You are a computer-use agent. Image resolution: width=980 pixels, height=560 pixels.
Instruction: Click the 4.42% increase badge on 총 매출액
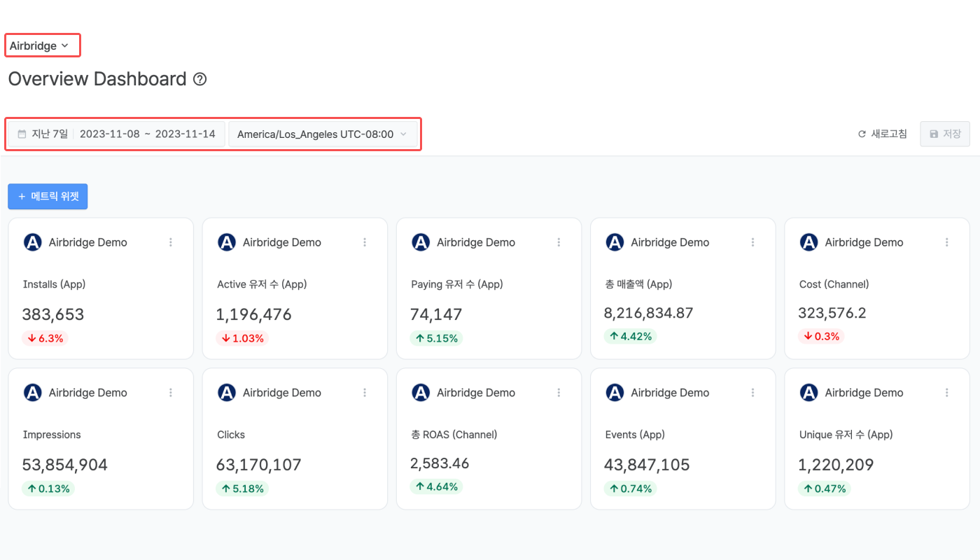tap(631, 336)
